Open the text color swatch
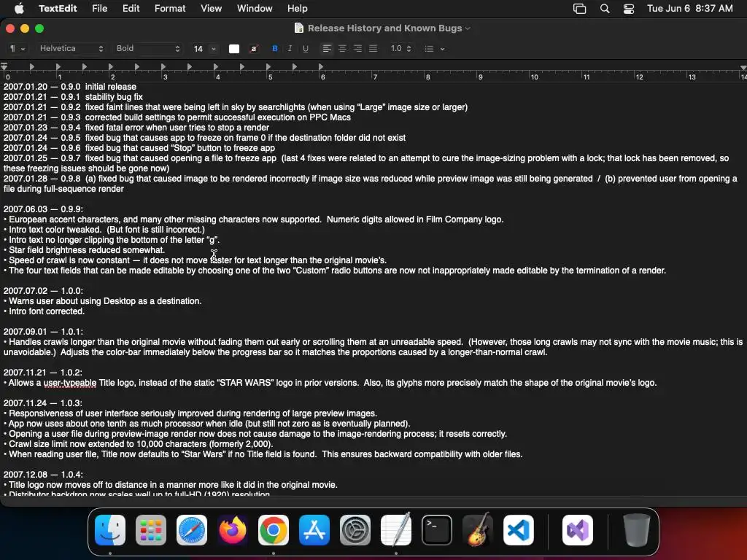The height and width of the screenshot is (560, 747). (234, 49)
